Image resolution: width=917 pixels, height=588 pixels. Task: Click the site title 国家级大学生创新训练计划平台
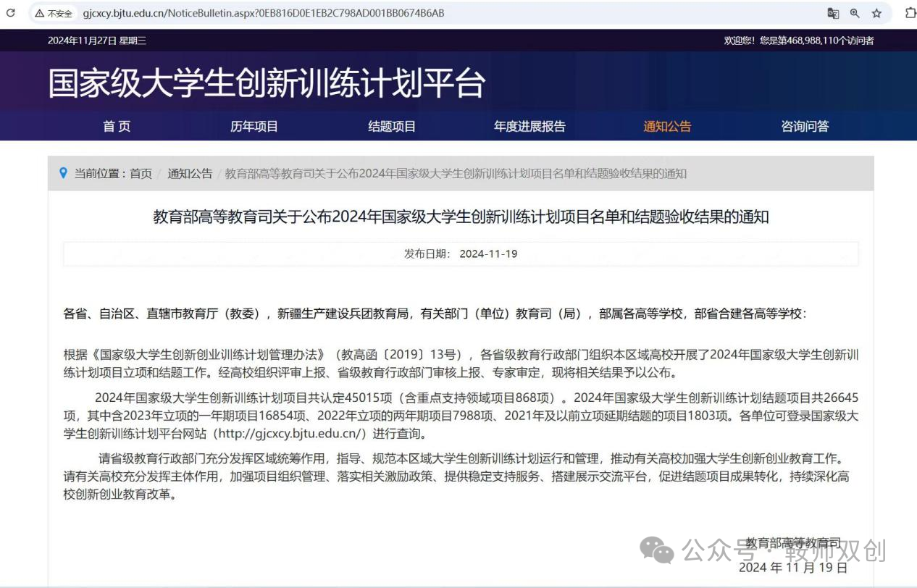[267, 83]
